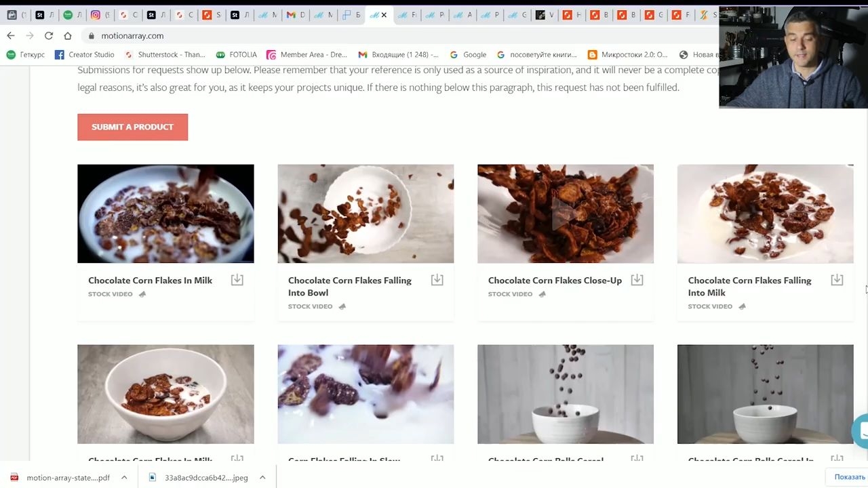This screenshot has width=868, height=488.
Task: Open Chocolate Corn Flakes Close-Up title link
Action: pos(555,280)
